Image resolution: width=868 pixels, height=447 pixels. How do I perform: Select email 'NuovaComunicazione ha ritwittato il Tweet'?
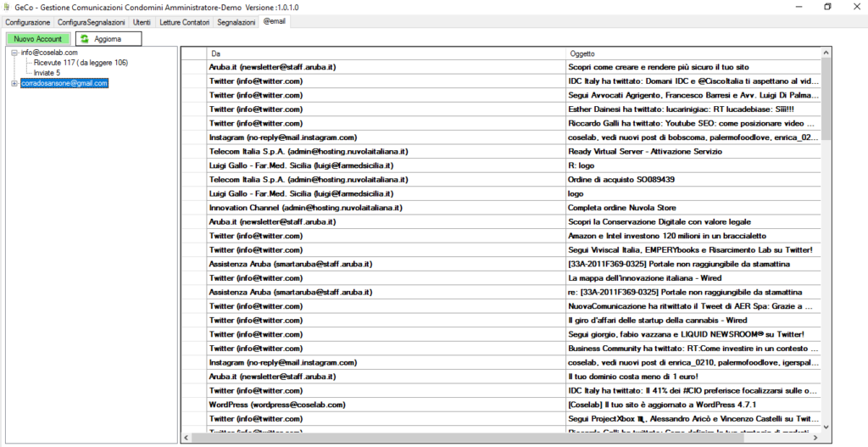pos(693,306)
